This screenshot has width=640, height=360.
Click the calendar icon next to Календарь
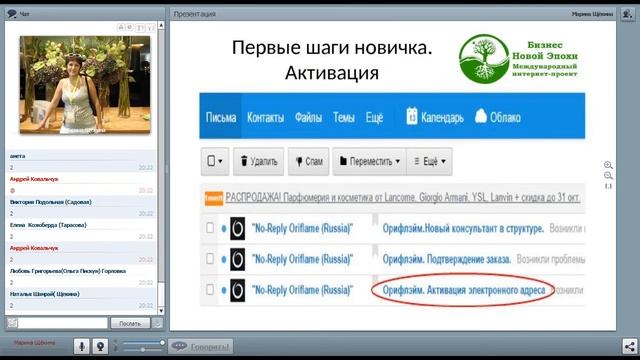pos(412,116)
